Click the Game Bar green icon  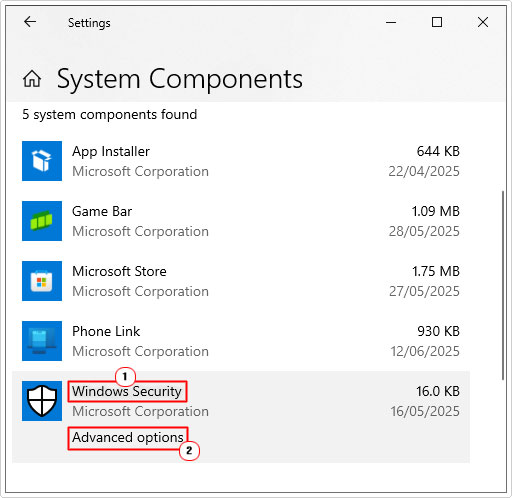click(x=42, y=221)
